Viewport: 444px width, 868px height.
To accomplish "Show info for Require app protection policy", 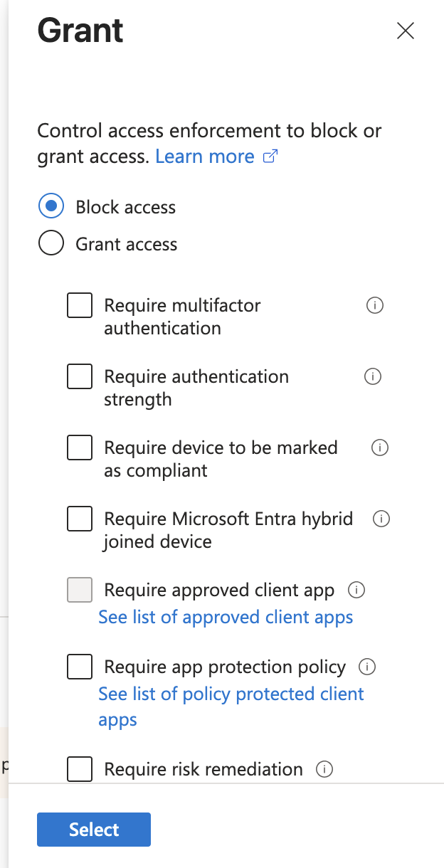I will click(x=367, y=667).
